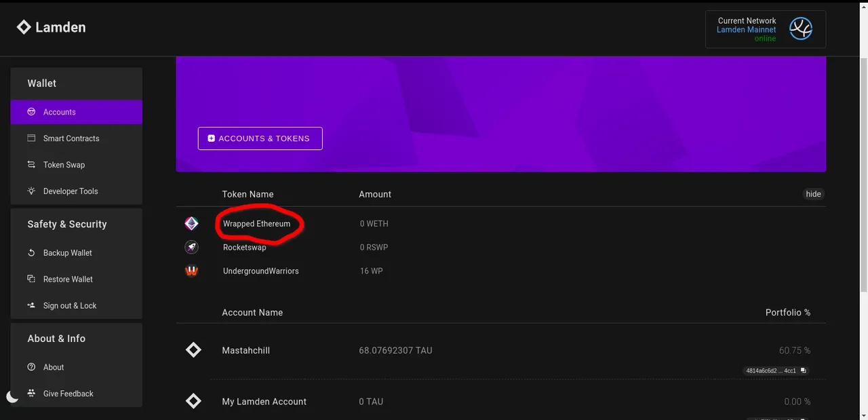Viewport: 868px width, 420px height.
Task: Open Accounts in the Wallet menu
Action: (x=77, y=112)
